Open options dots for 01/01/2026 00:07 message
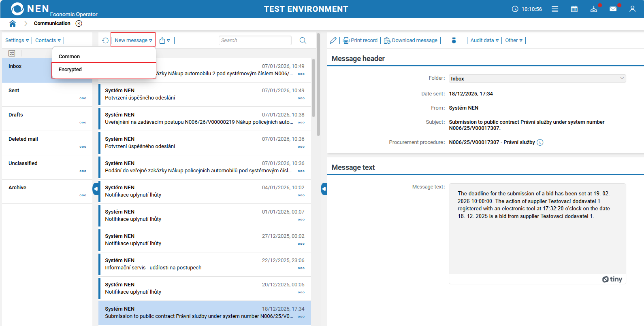The height and width of the screenshot is (326, 644). point(301,220)
